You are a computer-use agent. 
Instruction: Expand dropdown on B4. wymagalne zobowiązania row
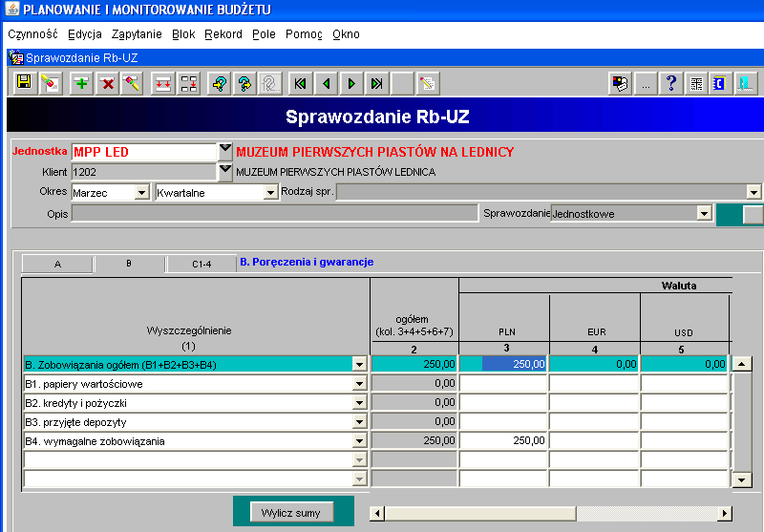(359, 441)
